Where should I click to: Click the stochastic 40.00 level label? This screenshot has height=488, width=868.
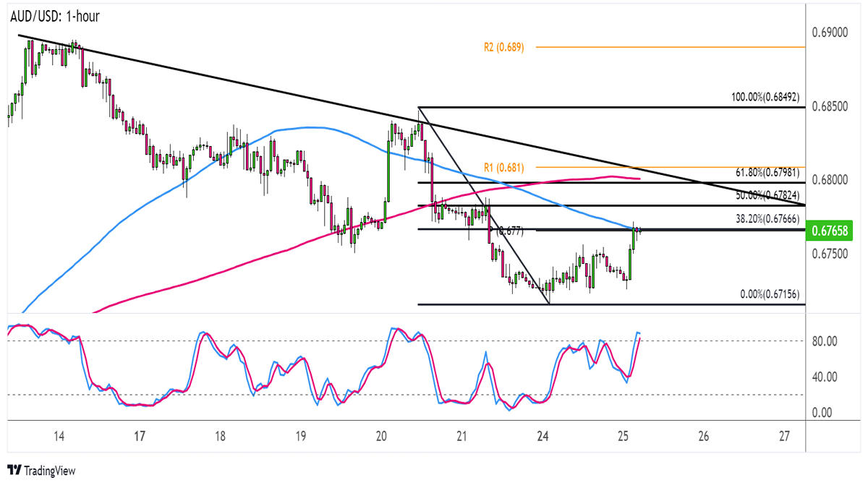825,377
